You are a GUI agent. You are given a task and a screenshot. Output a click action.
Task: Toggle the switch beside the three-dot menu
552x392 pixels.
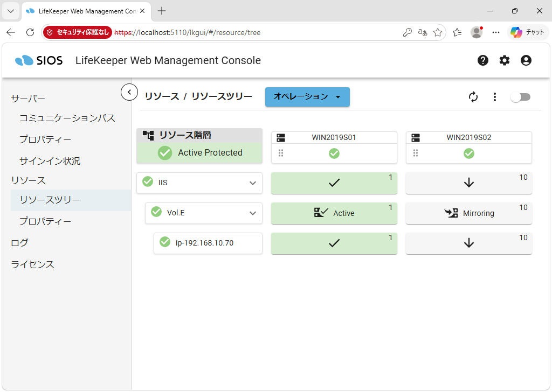click(x=521, y=97)
